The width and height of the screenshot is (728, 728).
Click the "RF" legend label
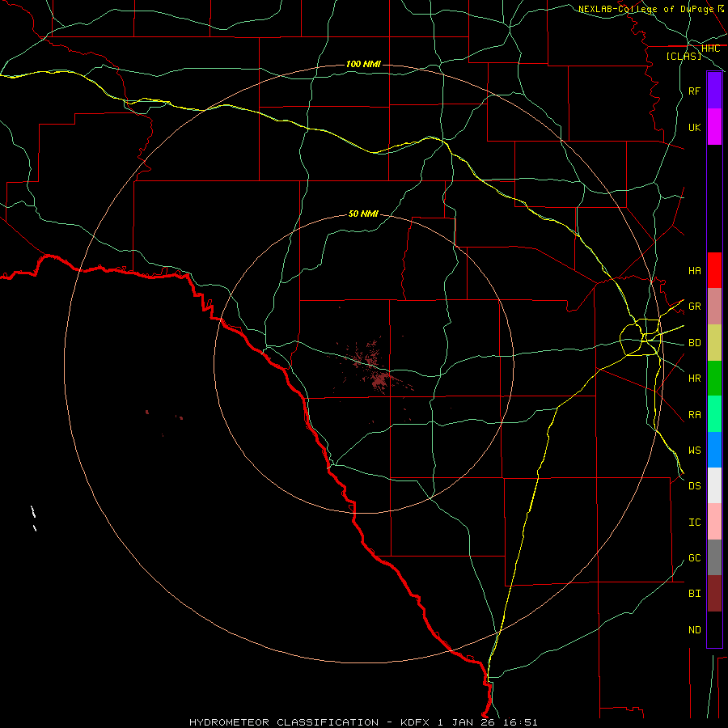point(695,91)
